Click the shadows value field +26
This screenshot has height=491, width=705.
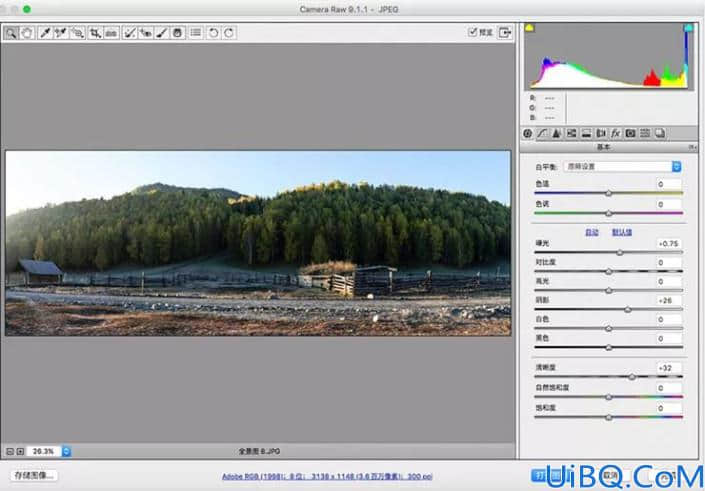[668, 300]
